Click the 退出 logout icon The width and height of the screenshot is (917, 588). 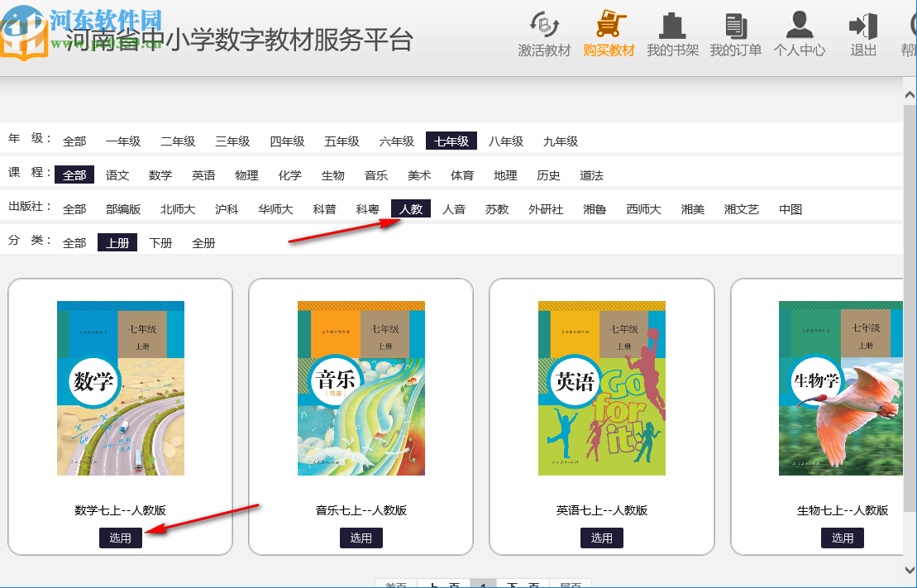862,31
